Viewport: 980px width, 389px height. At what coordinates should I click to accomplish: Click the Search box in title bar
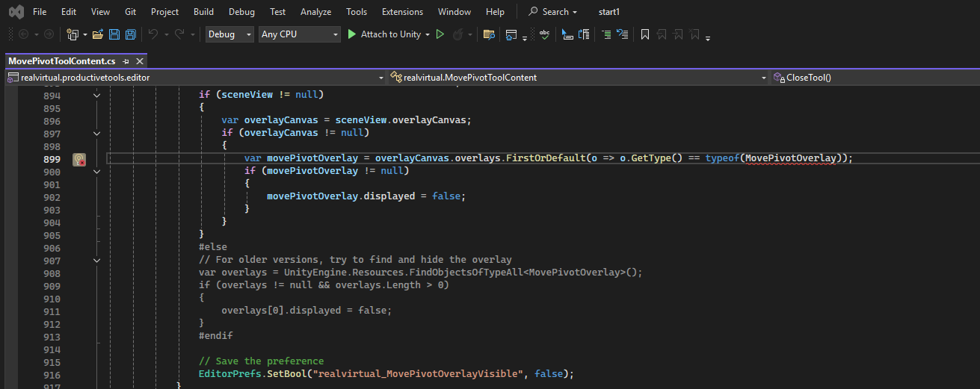(553, 12)
